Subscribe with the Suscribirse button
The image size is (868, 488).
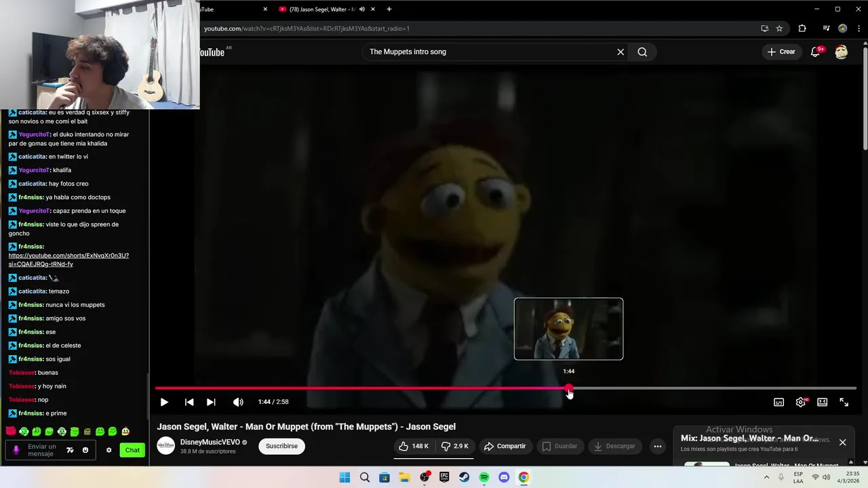coord(281,446)
